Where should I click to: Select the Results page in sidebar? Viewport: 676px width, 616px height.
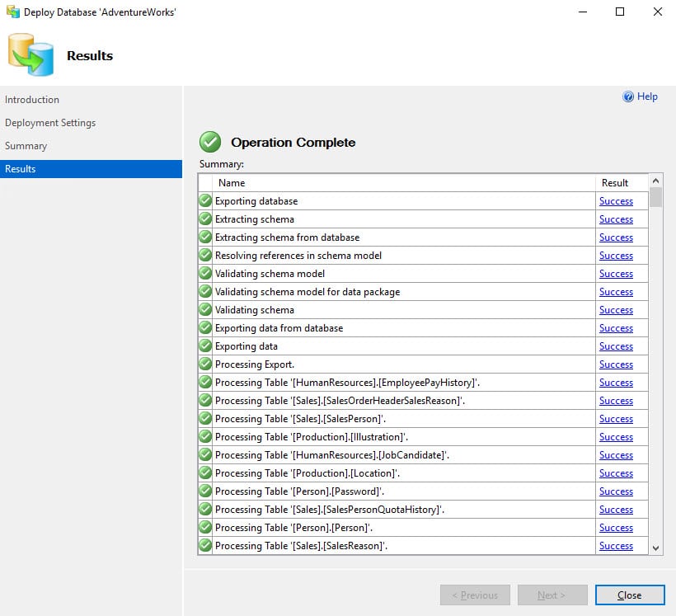91,169
